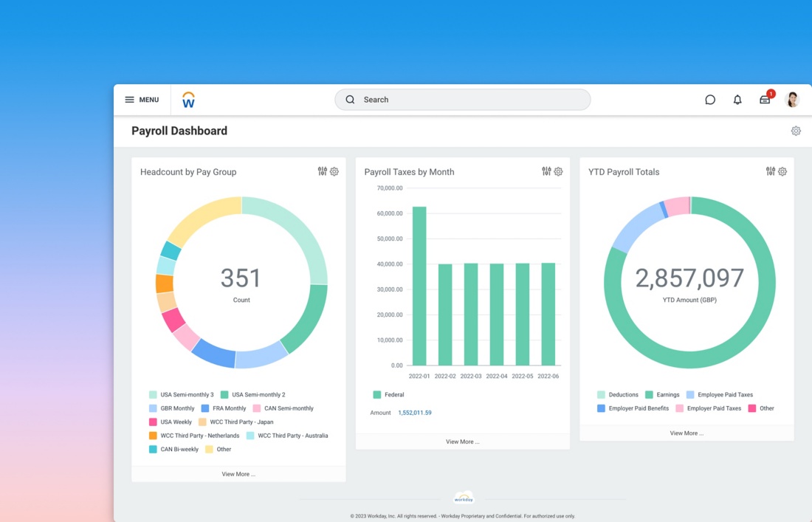The height and width of the screenshot is (522, 812).
Task: Click View More under YTD Payroll Totals
Action: click(x=687, y=433)
